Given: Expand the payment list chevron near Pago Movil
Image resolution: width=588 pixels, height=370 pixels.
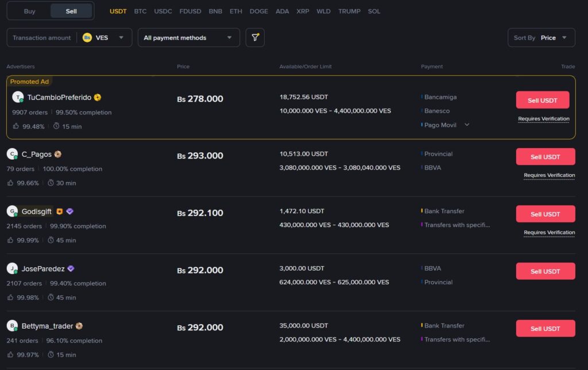Looking at the screenshot, I should pos(467,125).
